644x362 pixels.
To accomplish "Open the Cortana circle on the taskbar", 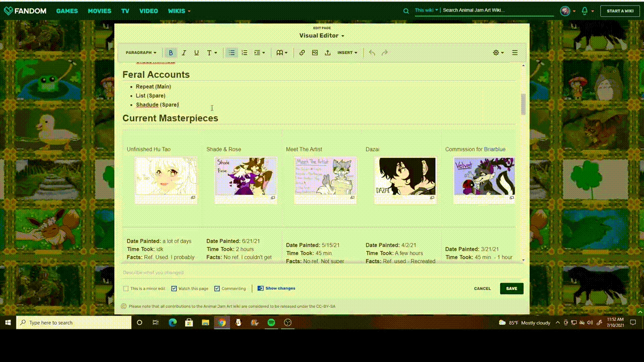I will [x=140, y=322].
